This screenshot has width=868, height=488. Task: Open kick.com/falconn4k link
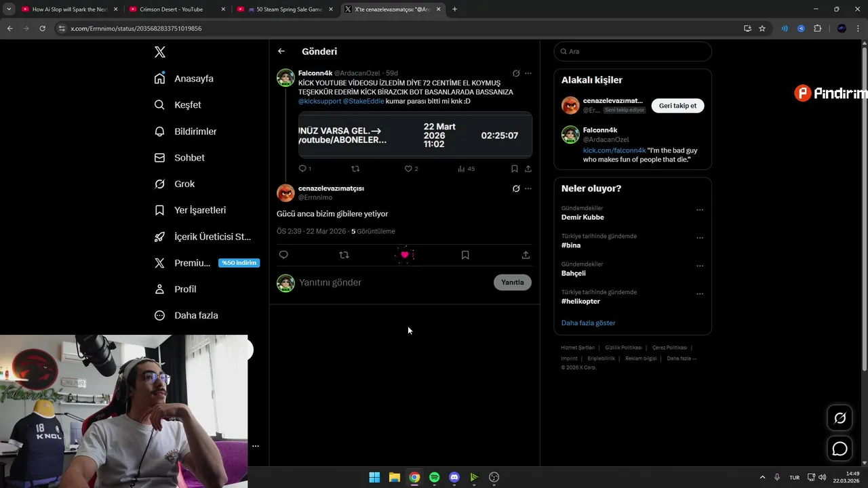614,150
